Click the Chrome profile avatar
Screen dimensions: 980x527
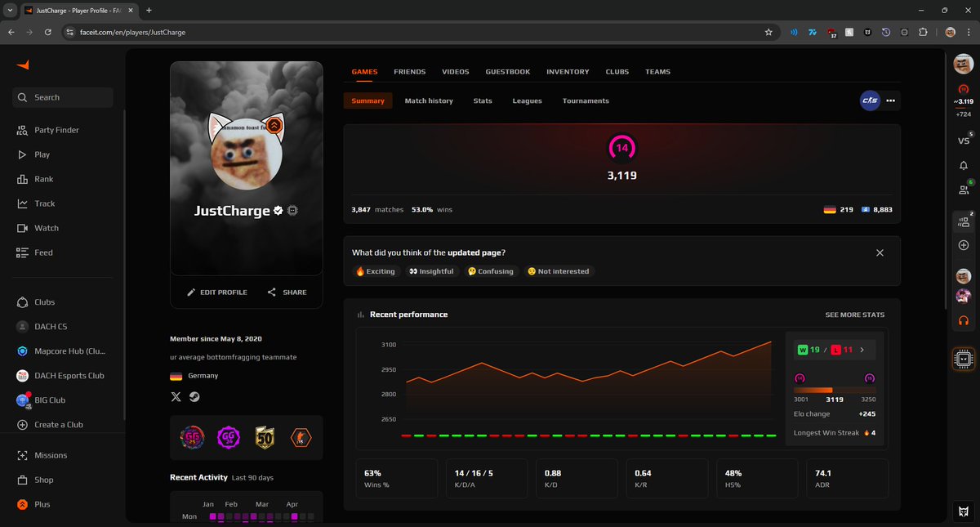[x=950, y=33]
